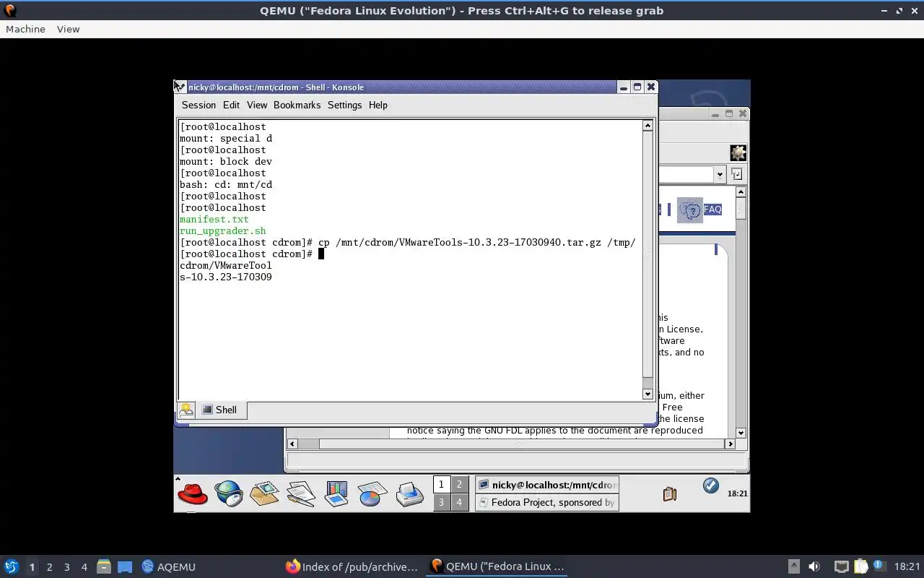
Task: Switch to guest virtual desktop 2
Action: pos(458,484)
